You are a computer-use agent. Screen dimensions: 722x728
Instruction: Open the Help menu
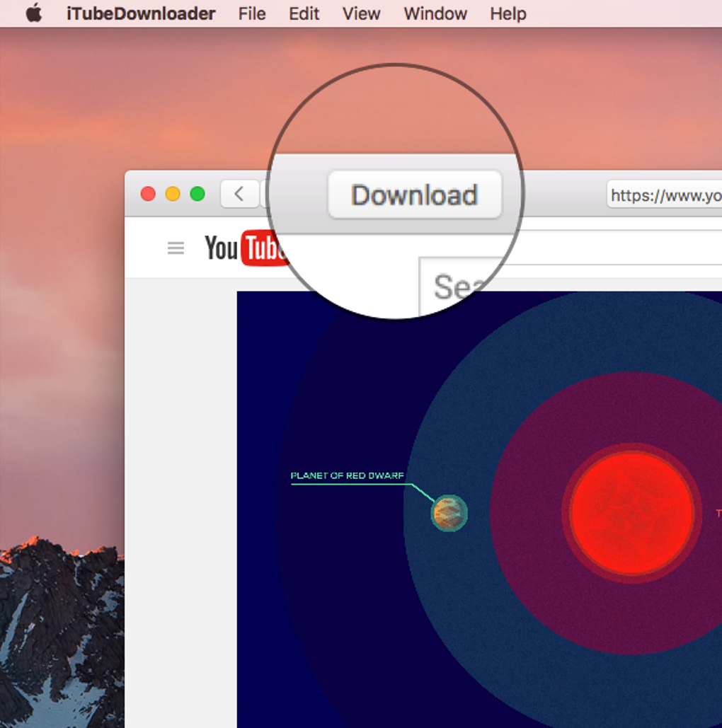(x=508, y=13)
